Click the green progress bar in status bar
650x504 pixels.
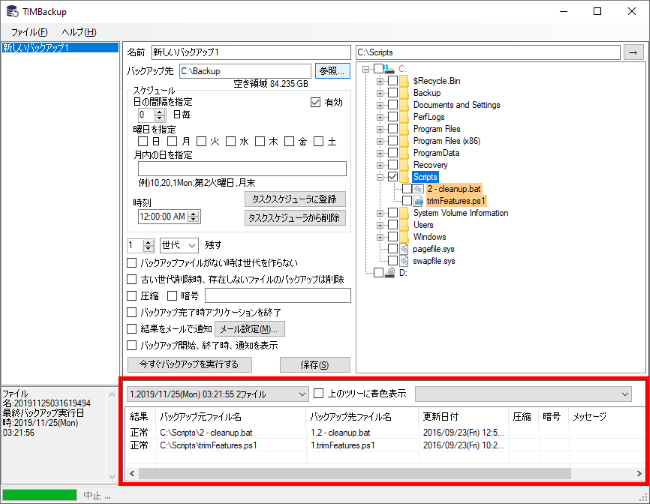point(40,495)
